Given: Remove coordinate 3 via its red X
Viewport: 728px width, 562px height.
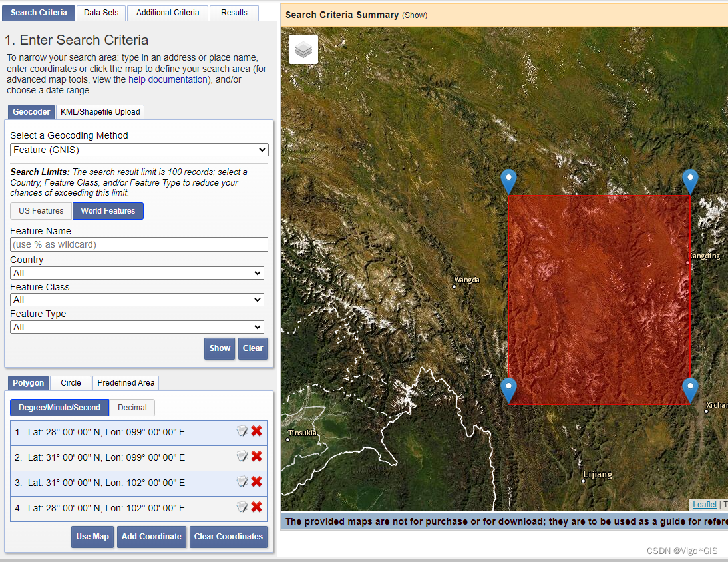Looking at the screenshot, I should [x=256, y=482].
